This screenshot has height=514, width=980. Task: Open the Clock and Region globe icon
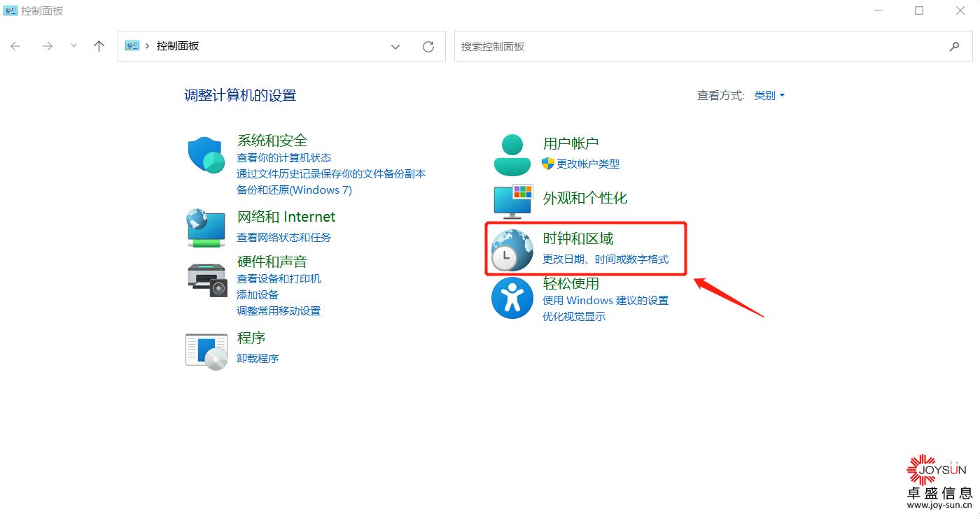(x=512, y=250)
